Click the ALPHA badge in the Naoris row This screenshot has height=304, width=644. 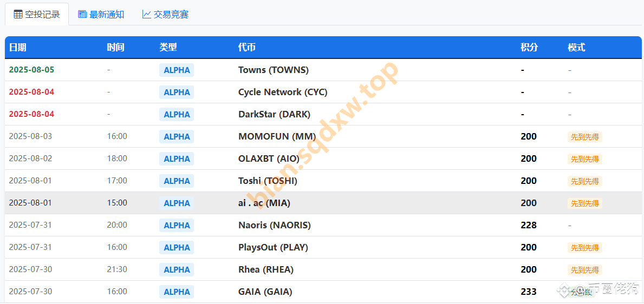coord(177,225)
